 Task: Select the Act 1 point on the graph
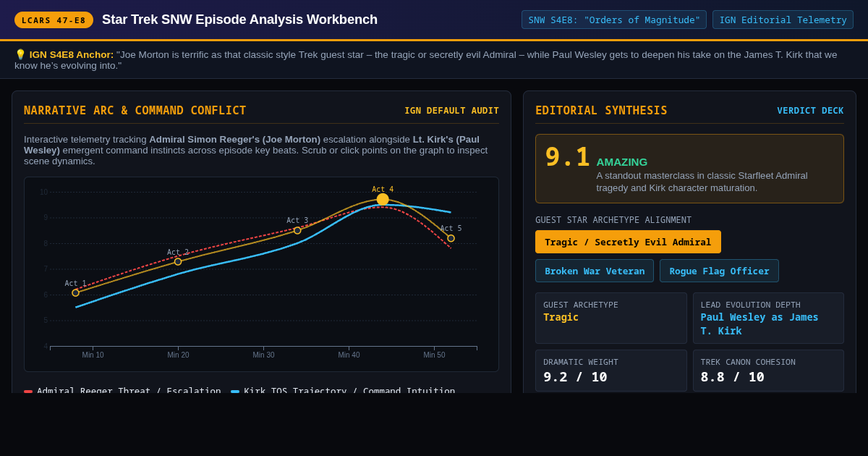(x=75, y=293)
